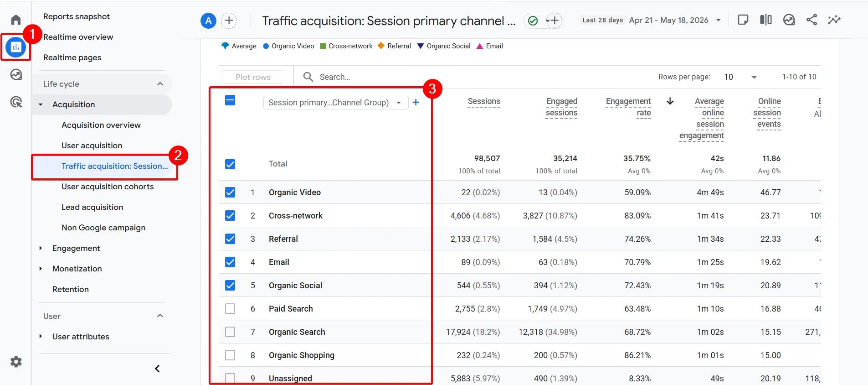
Task: Open the Explore icon in sidebar
Action: point(16,74)
